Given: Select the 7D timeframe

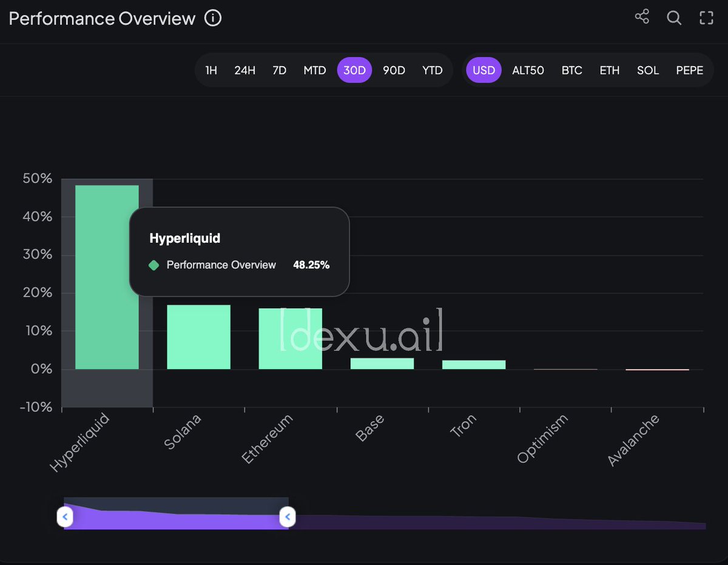Looking at the screenshot, I should (x=279, y=70).
